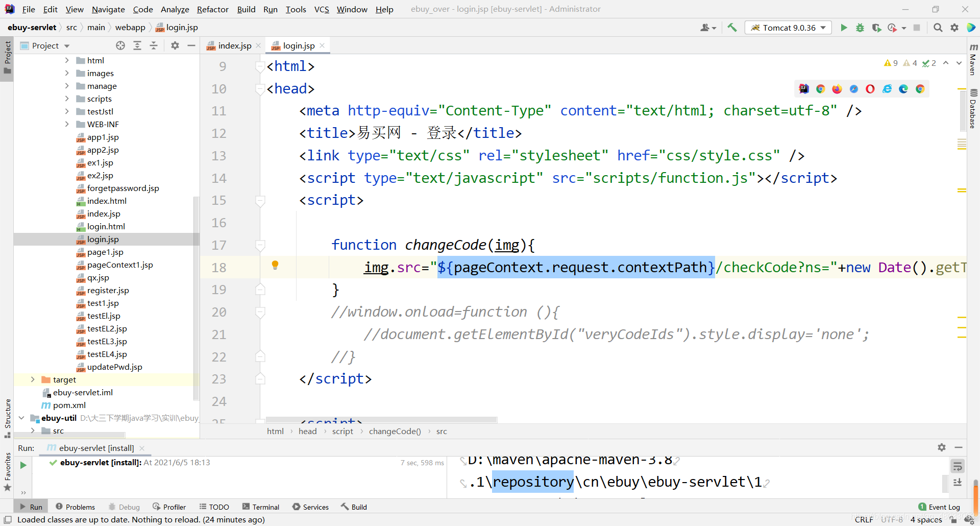980x526 pixels.
Task: Click changeCode() in editor breadcrumb
Action: click(395, 431)
